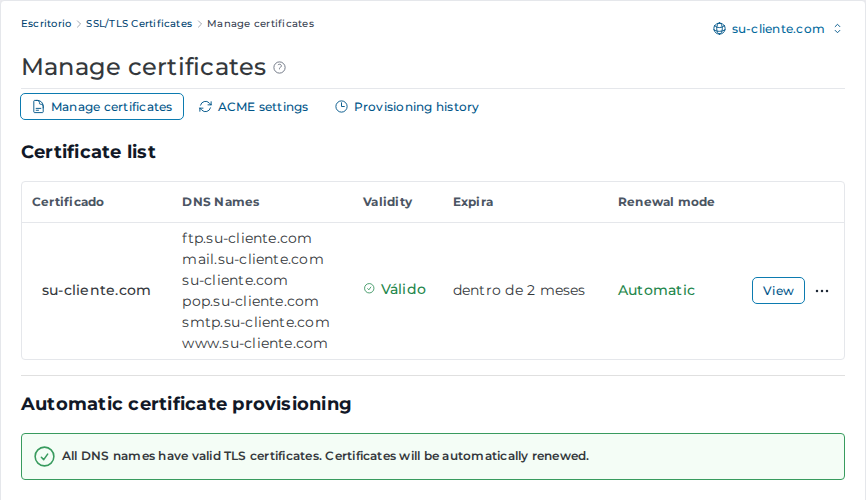The width and height of the screenshot is (866, 500).
Task: Click the document icon on the Manage certificates tab
Action: (38, 107)
